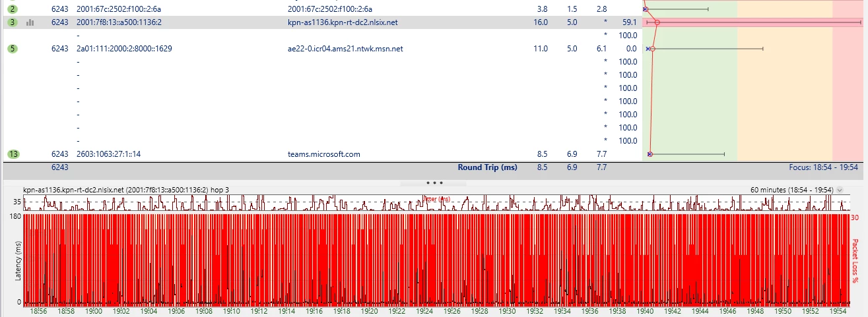
Task: Select IP address 2001:7f8:13::a500:1136:2
Action: (119, 22)
